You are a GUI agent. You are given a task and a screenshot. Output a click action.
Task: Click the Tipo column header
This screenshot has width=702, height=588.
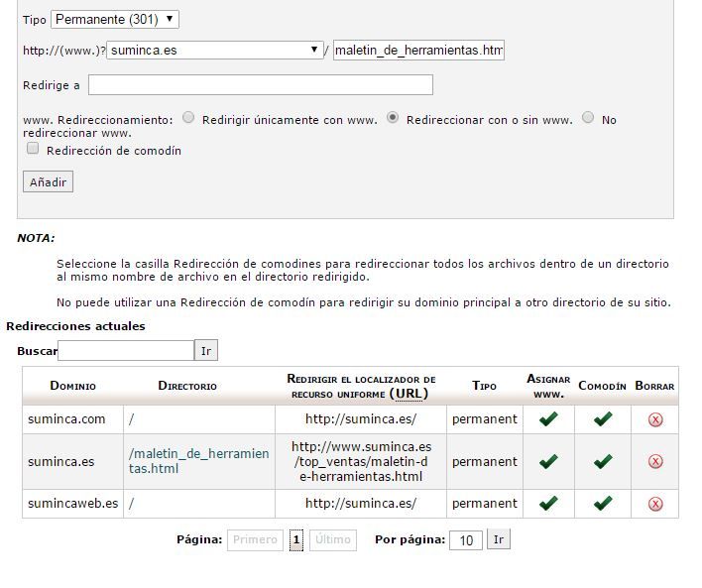485,386
